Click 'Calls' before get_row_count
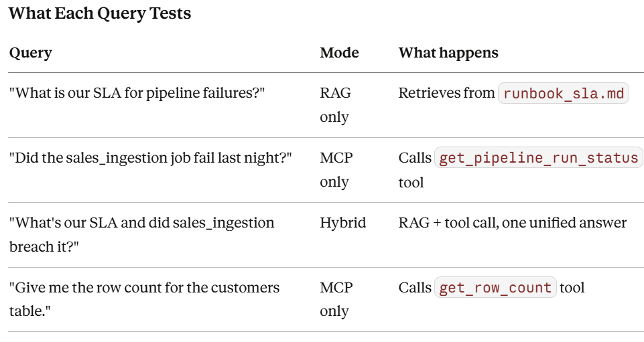Screen dimensions: 644x342 point(415,288)
